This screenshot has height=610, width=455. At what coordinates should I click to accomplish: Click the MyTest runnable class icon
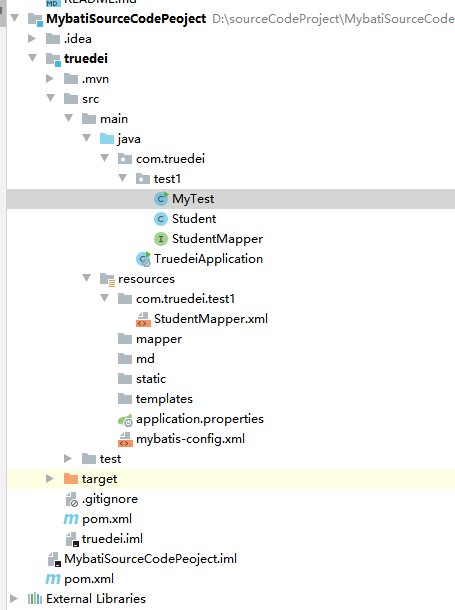tap(161, 198)
